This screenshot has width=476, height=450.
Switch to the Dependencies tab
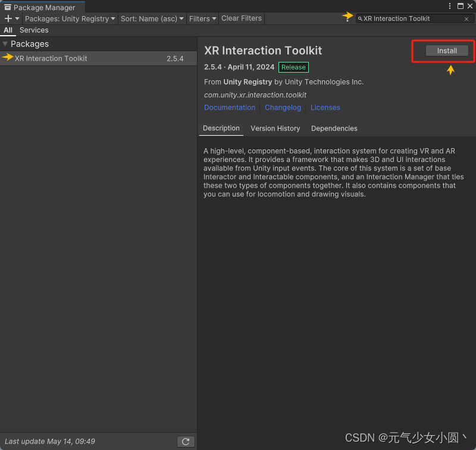tap(334, 129)
